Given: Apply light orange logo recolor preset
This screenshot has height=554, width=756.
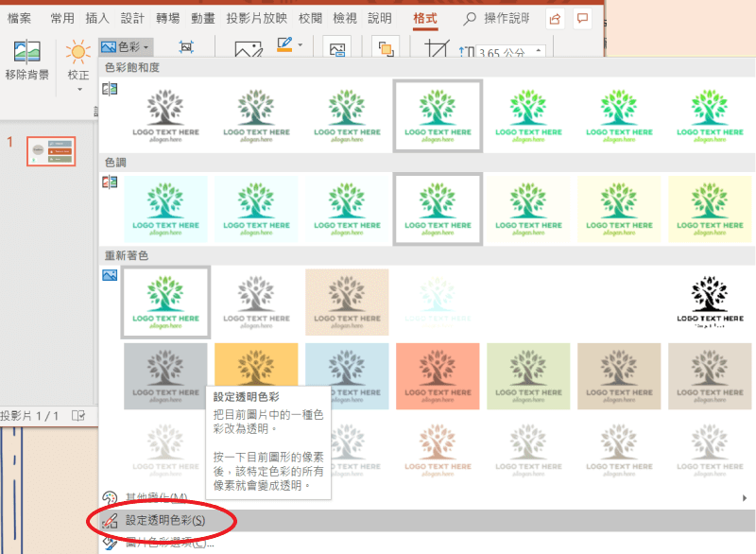Looking at the screenshot, I should tap(438, 449).
